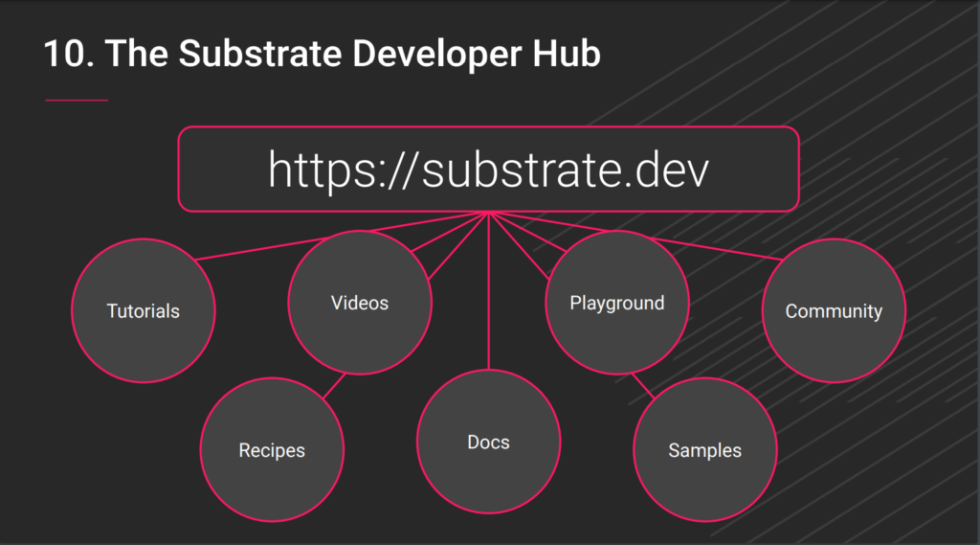The image size is (980, 545).
Task: Select the Tutorials circle
Action: click(x=144, y=311)
